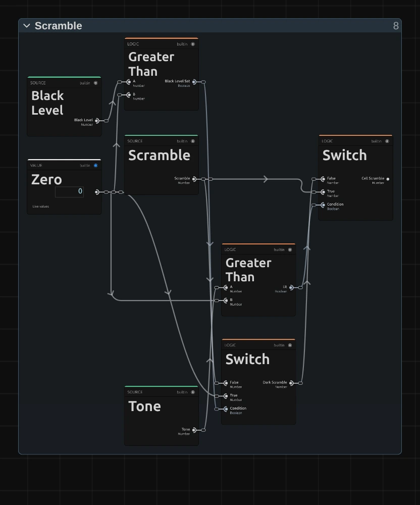This screenshot has height=505, width=420.
Task: Click input port B below Black Level Set row
Action: click(x=129, y=95)
